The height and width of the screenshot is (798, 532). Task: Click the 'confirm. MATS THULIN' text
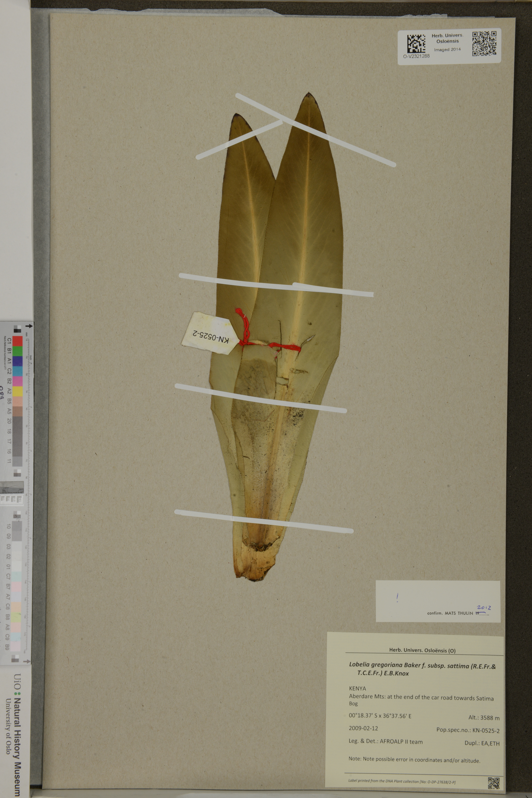coord(450,613)
